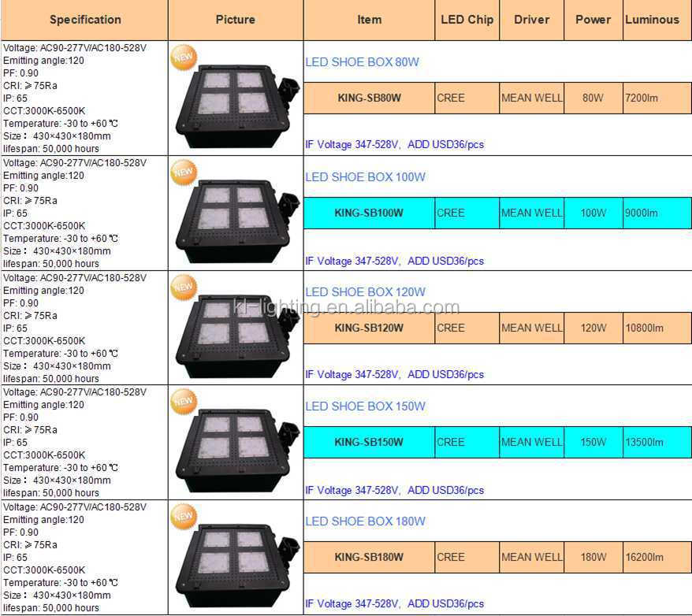Viewport: 692px width, 616px height.
Task: Click MEAN WELL driver in KING-SB100W row
Action: (532, 213)
